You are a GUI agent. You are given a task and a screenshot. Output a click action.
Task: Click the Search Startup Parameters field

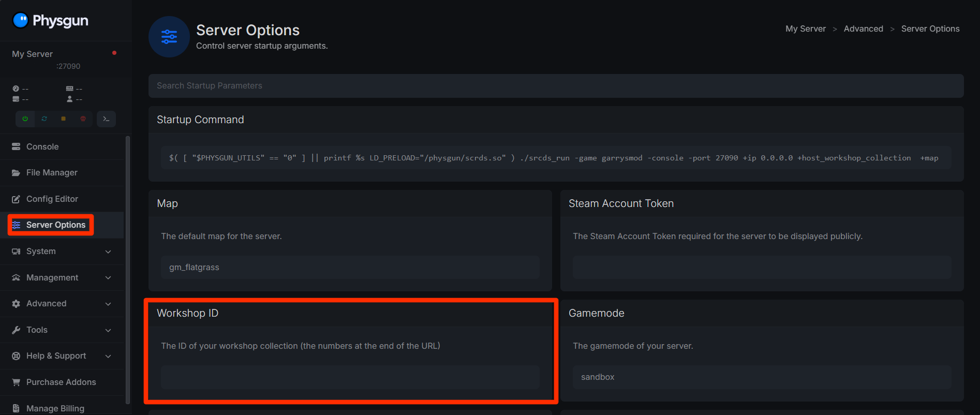point(556,86)
